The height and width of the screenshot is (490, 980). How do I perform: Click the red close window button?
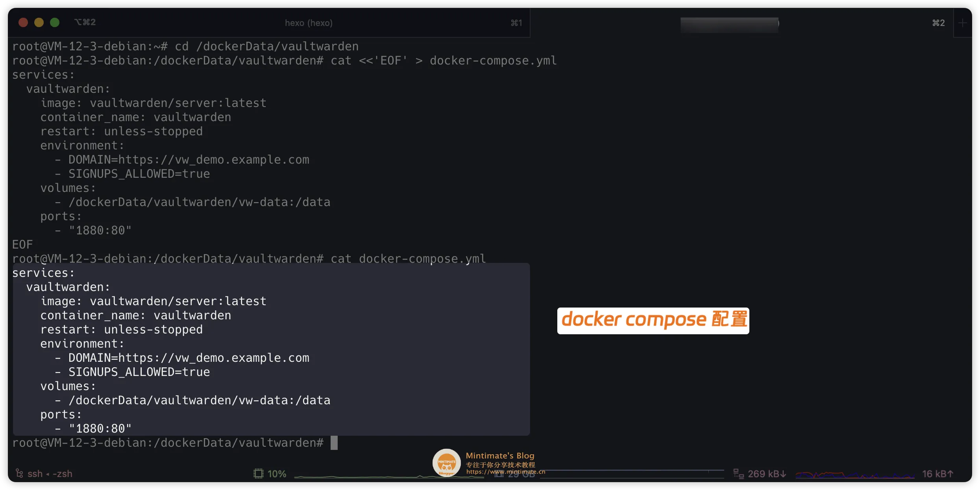pyautogui.click(x=23, y=22)
